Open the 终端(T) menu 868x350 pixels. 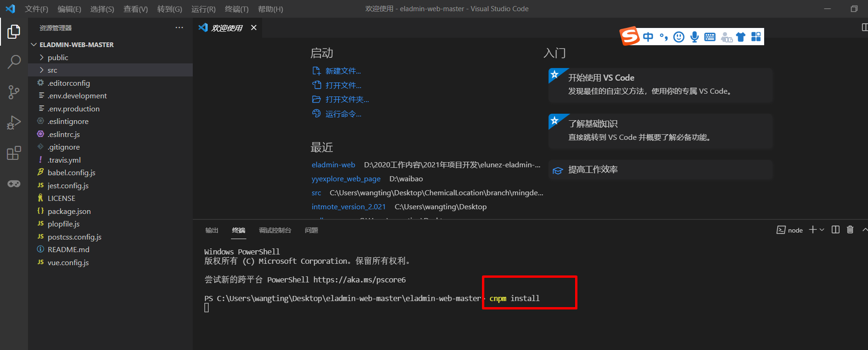point(237,9)
